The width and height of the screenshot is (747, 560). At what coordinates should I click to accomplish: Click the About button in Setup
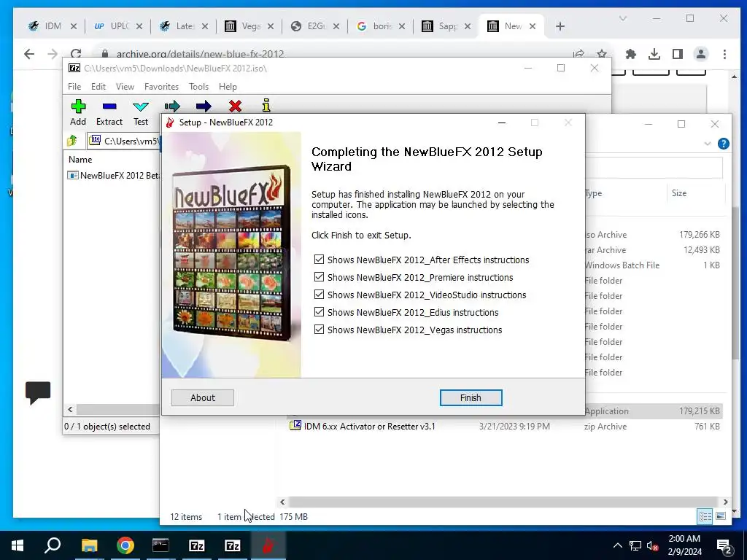click(x=203, y=397)
